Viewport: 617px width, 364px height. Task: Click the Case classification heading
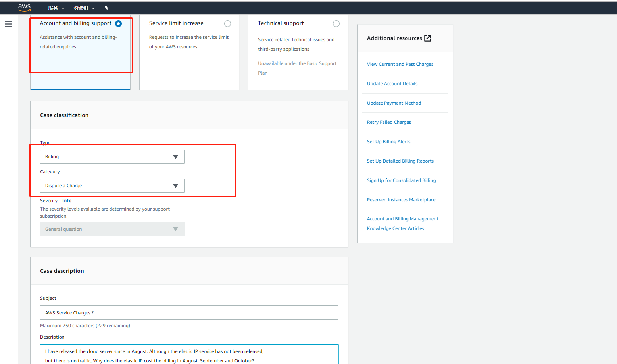[x=64, y=115]
